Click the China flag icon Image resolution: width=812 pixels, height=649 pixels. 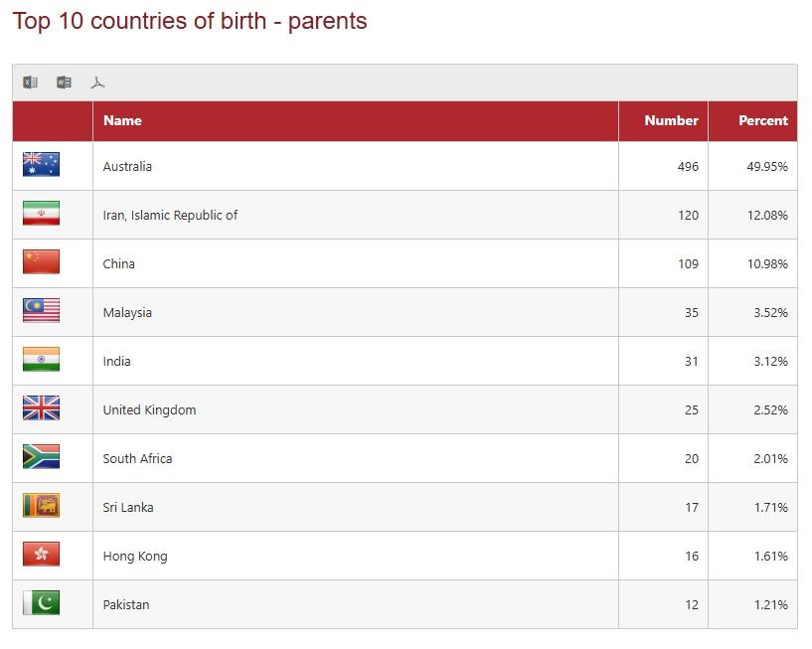pyautogui.click(x=41, y=262)
